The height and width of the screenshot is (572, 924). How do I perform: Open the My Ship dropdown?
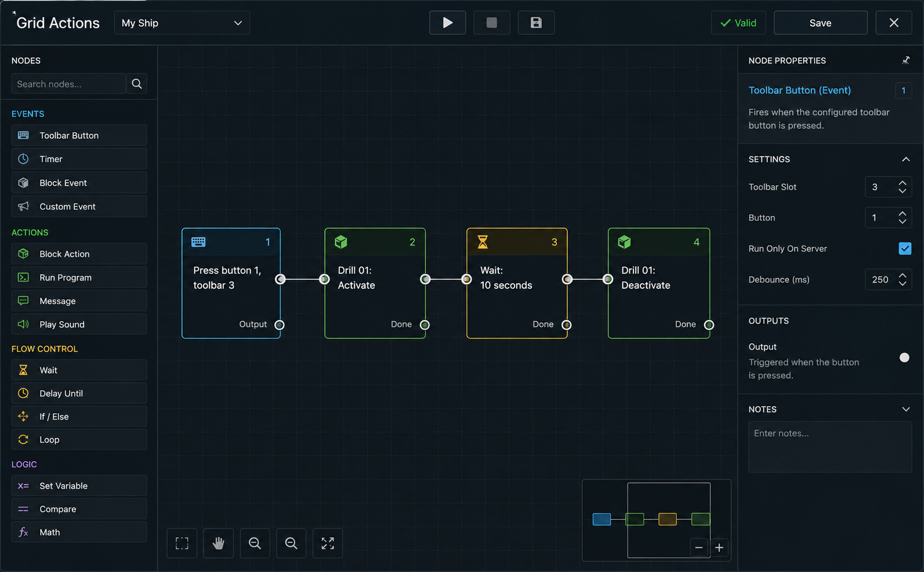tap(182, 23)
